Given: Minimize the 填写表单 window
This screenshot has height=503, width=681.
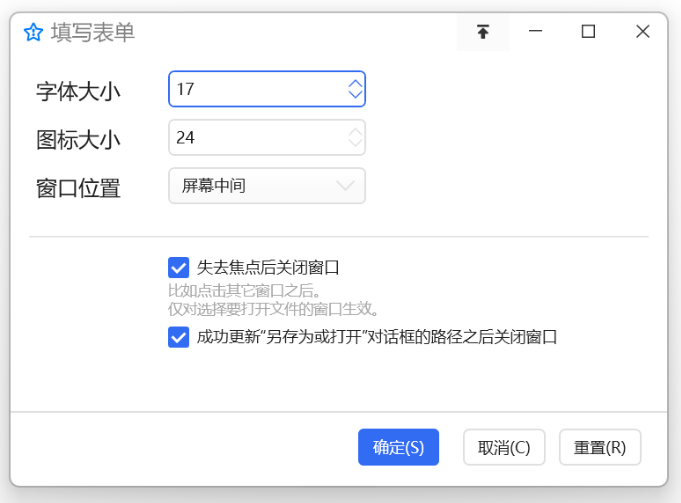Looking at the screenshot, I should pos(536,31).
